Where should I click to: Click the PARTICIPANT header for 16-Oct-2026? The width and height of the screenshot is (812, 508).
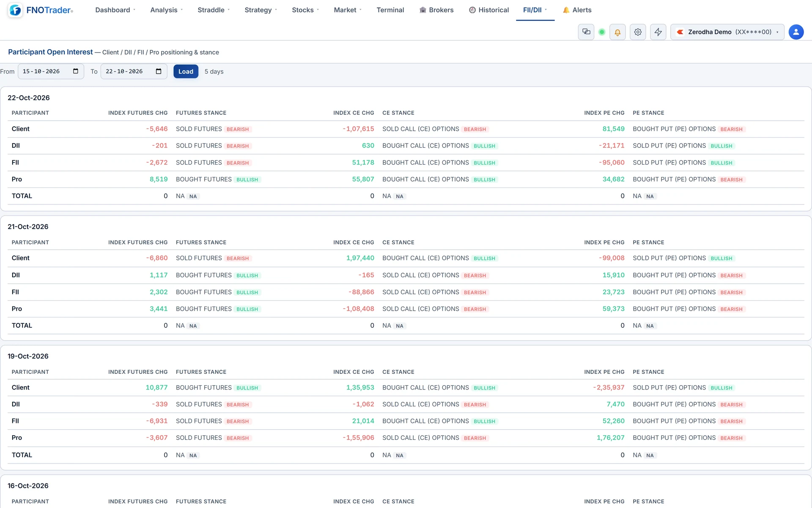(x=30, y=502)
